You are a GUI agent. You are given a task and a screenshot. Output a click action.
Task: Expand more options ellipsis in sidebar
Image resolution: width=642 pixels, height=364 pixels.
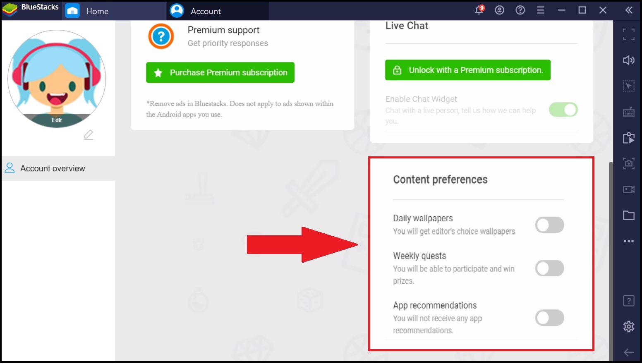click(x=629, y=241)
